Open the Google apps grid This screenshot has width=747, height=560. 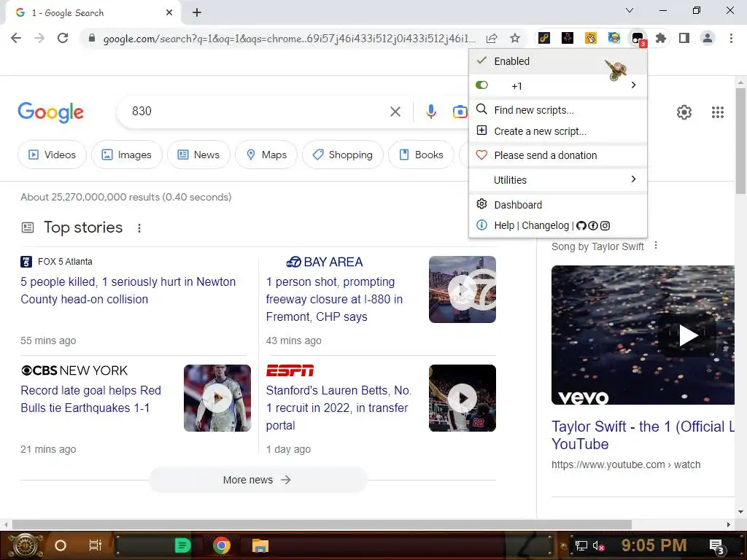click(718, 112)
